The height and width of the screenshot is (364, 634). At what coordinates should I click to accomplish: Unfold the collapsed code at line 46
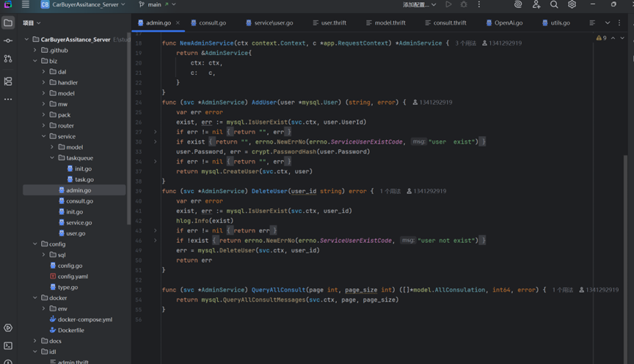(156, 240)
